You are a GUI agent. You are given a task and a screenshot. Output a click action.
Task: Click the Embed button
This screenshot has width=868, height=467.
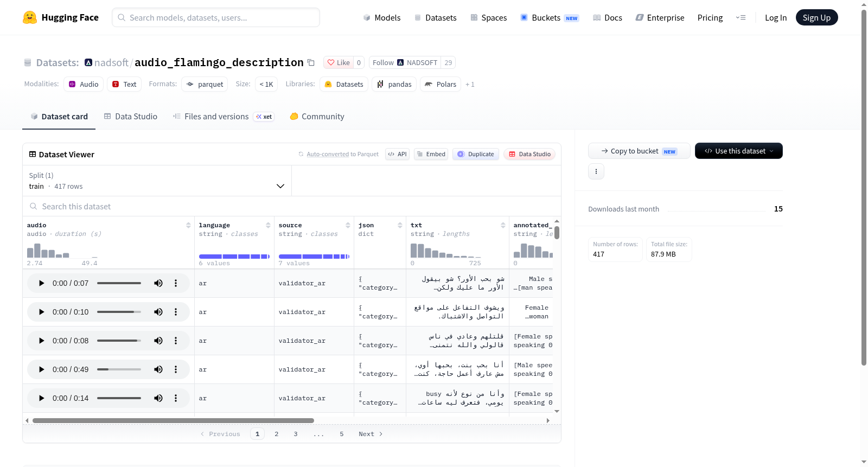(431, 154)
